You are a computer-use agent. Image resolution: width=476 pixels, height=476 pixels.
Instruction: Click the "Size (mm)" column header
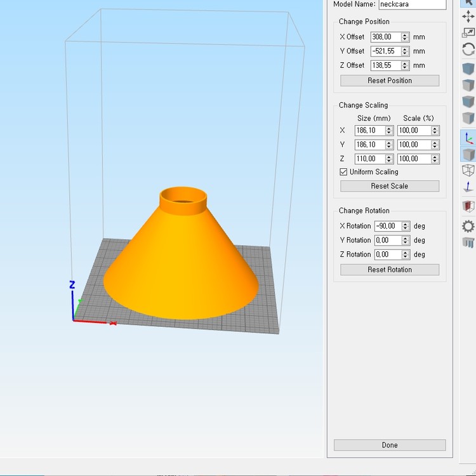pos(374,119)
